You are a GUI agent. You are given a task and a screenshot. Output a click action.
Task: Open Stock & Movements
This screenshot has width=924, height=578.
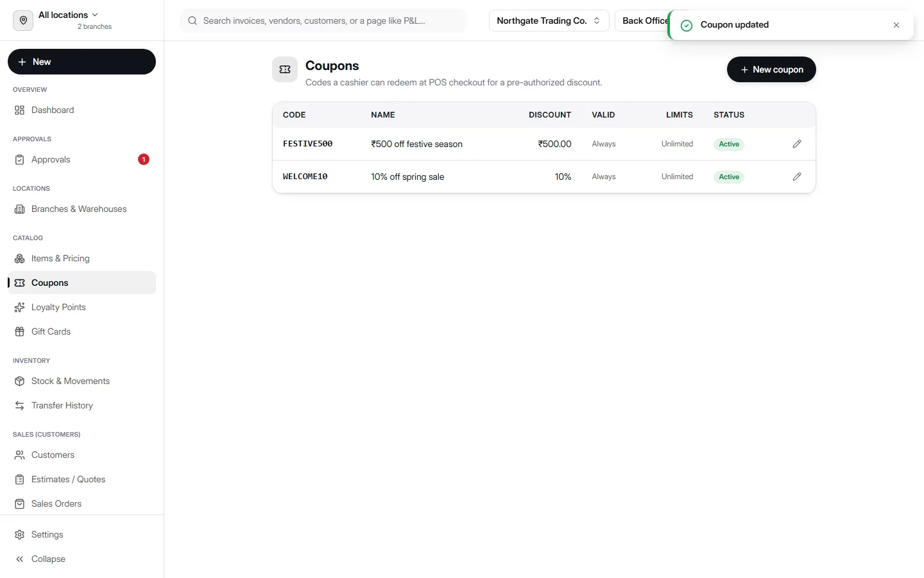point(81,381)
